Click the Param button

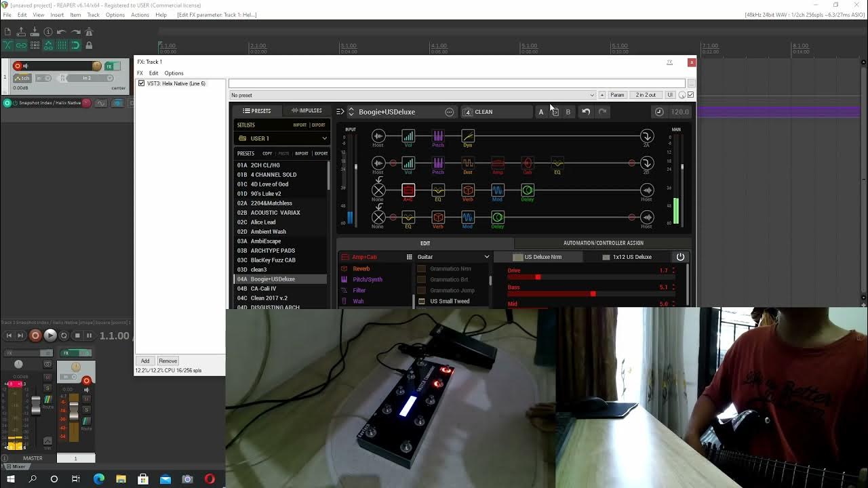click(617, 95)
